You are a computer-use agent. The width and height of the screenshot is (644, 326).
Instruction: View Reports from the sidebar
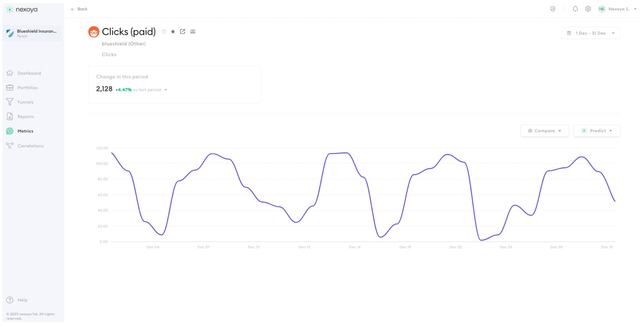click(26, 116)
